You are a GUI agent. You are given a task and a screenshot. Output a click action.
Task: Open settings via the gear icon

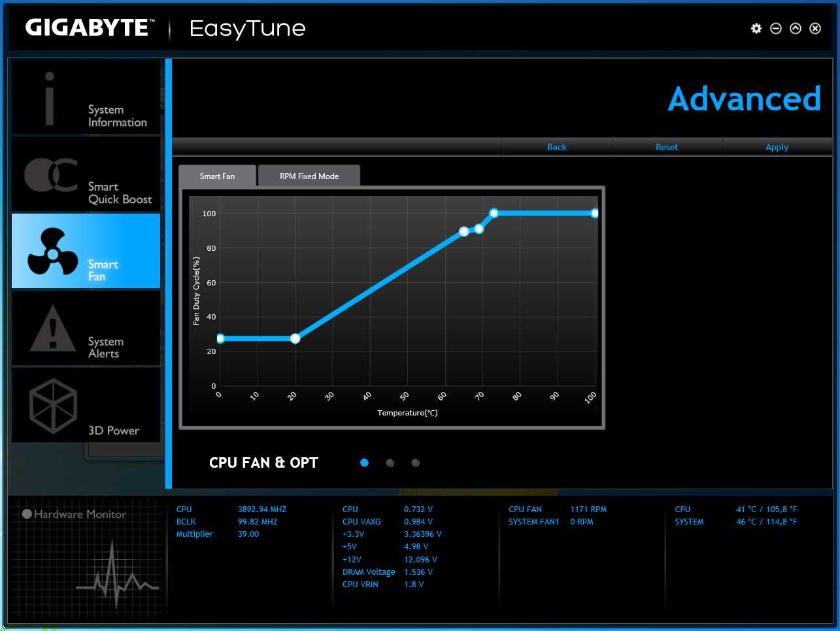pyautogui.click(x=756, y=28)
